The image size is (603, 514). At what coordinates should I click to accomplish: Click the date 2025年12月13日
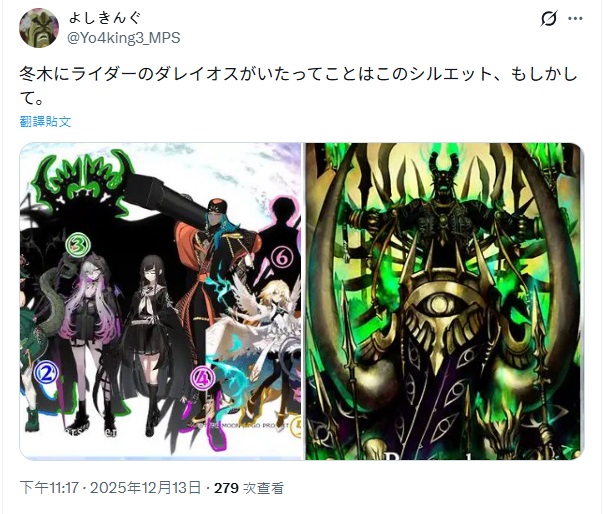(x=145, y=488)
